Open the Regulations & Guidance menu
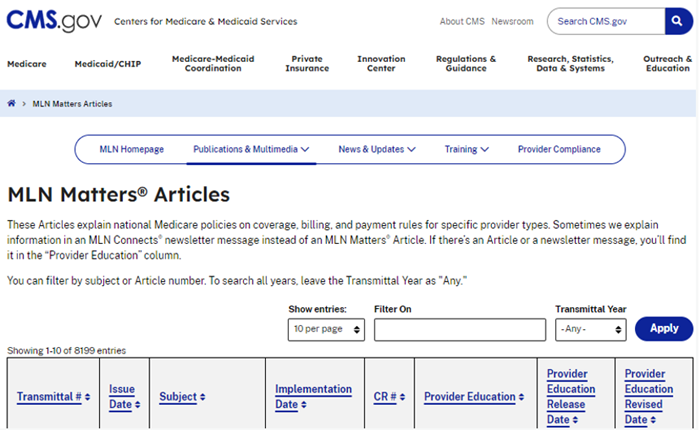 click(x=466, y=63)
